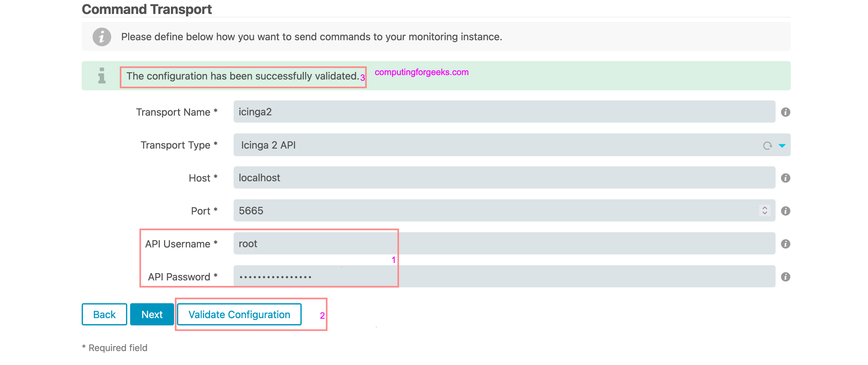Click the info icon in green validation banner

(101, 75)
